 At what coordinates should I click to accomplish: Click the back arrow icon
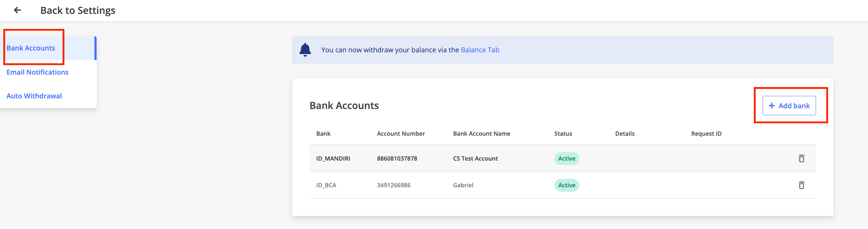[17, 10]
